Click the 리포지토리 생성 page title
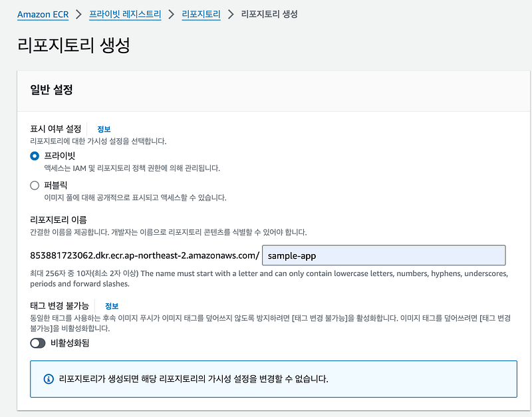 click(74, 45)
